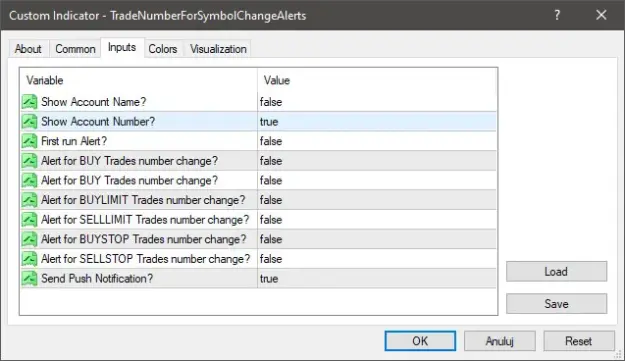Edit the true value of Send Push Notification?
The height and width of the screenshot is (361, 625).
coord(377,278)
